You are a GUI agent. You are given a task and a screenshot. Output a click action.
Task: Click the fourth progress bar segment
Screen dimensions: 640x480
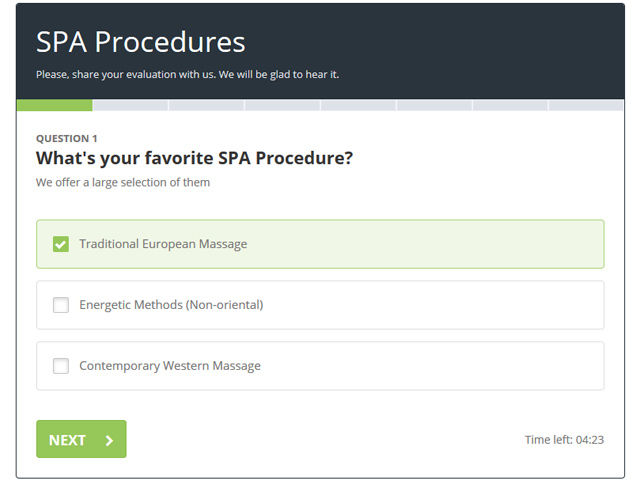(x=282, y=105)
